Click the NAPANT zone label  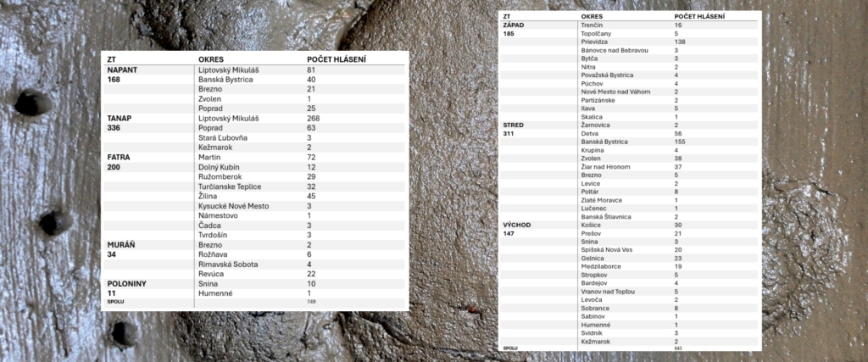click(x=122, y=70)
